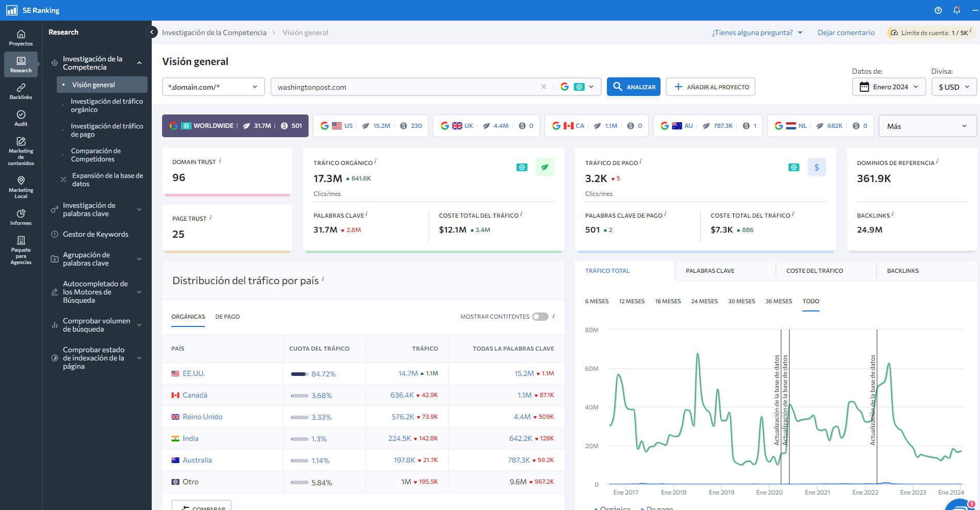The height and width of the screenshot is (510, 980).
Task: Open the EE.UU. country link
Action: tap(194, 373)
